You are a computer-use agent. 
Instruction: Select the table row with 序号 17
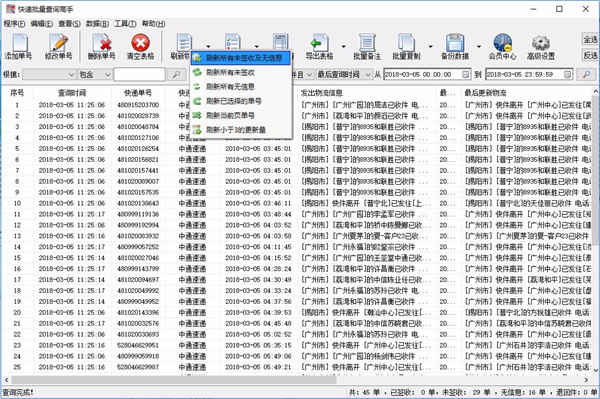click(x=298, y=280)
